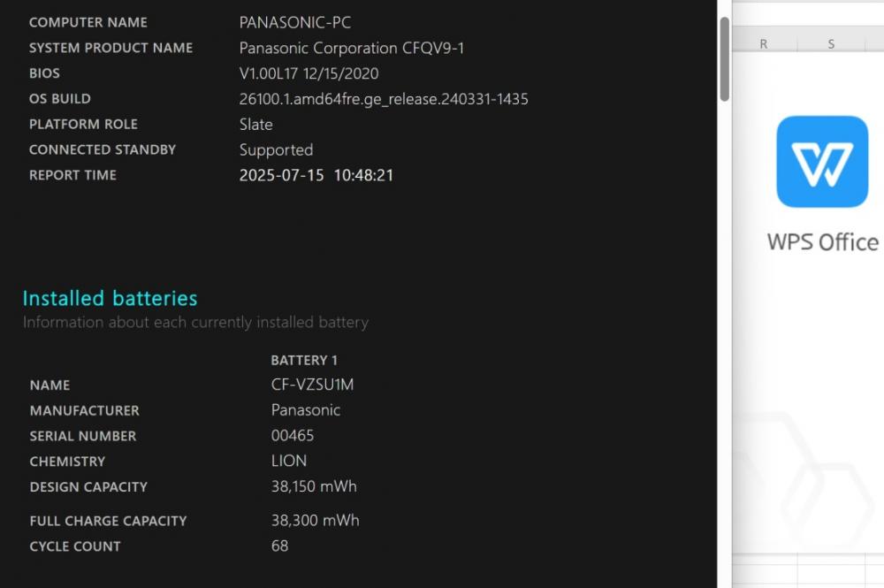Click the WPS Office logo icon
This screenshot has height=588, width=884.
click(822, 162)
